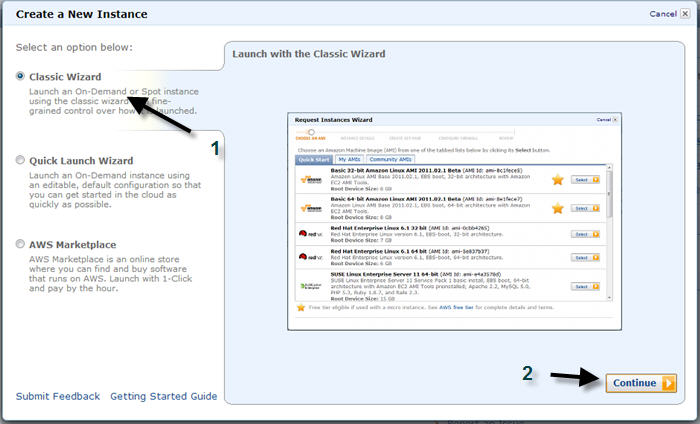Click Select button for Red Hat 6.1 32 bit
Screen dimensions: 700x424
(585, 234)
